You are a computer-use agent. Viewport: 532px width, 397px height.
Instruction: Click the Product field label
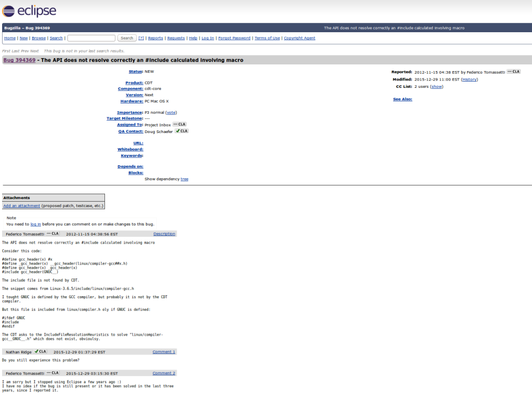135,83
